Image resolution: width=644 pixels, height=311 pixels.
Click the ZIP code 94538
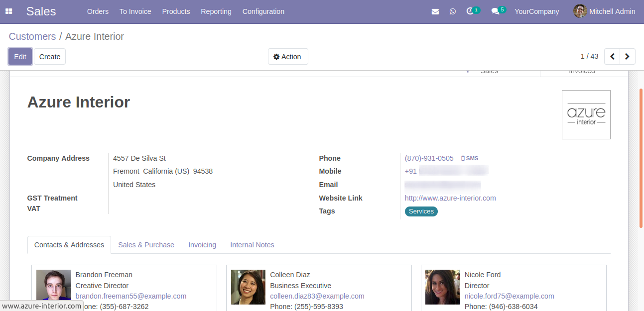click(203, 171)
